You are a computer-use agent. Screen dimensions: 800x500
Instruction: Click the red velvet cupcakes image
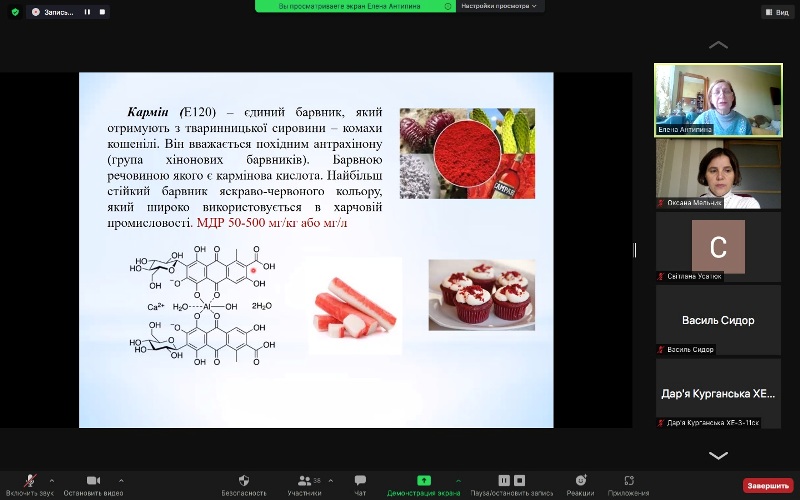(x=482, y=295)
